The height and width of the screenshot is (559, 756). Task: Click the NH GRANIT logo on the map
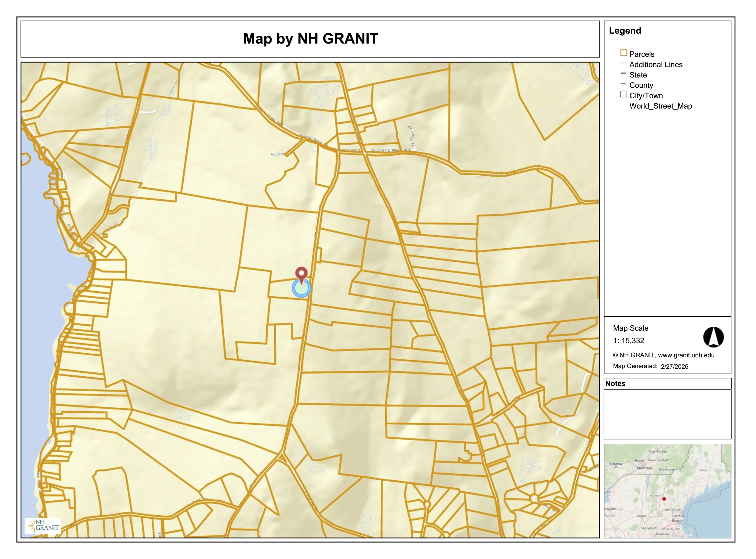43,526
